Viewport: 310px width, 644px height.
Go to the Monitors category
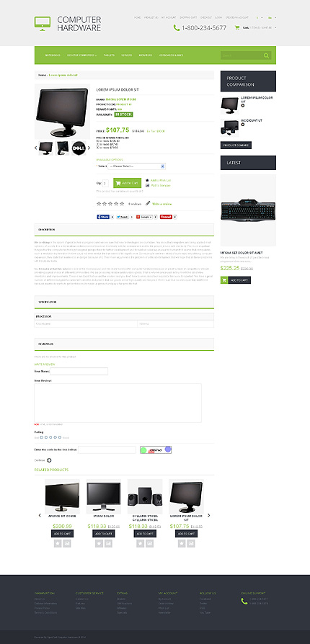click(x=146, y=55)
